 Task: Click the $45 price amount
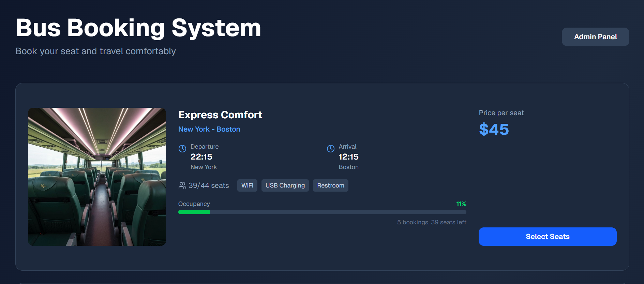click(x=494, y=130)
